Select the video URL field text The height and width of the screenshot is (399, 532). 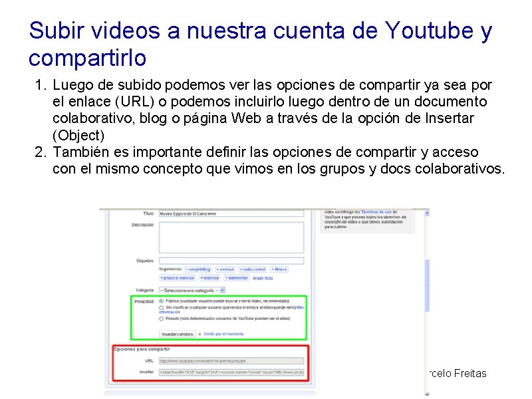(x=231, y=360)
